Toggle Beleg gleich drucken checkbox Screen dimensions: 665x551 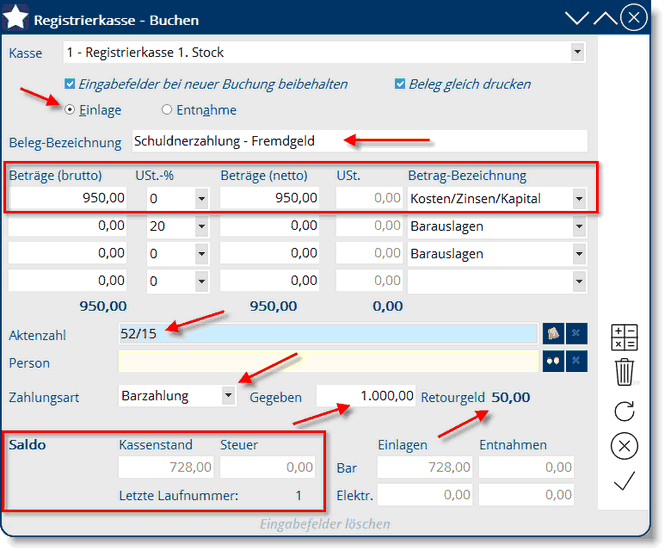[x=400, y=84]
